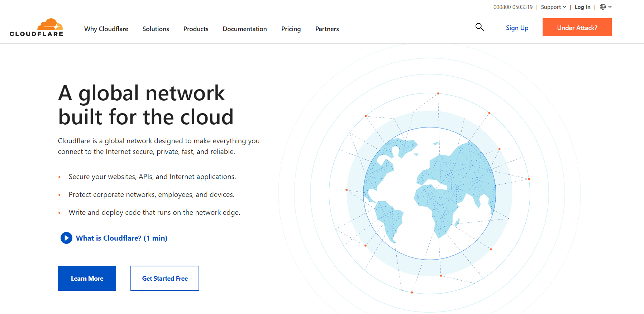Click the globe illustration graphic
The height and width of the screenshot is (314, 644).
click(429, 193)
